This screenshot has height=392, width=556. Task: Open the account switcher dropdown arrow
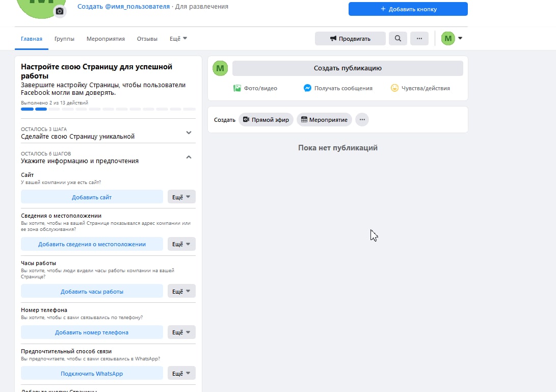pos(460,38)
